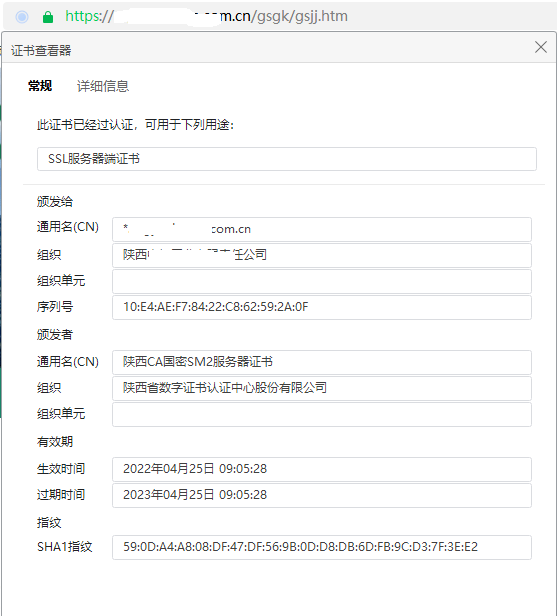The height and width of the screenshot is (616, 557).
Task: Click the 2023年04月25日 expiry date field
Action: point(322,495)
